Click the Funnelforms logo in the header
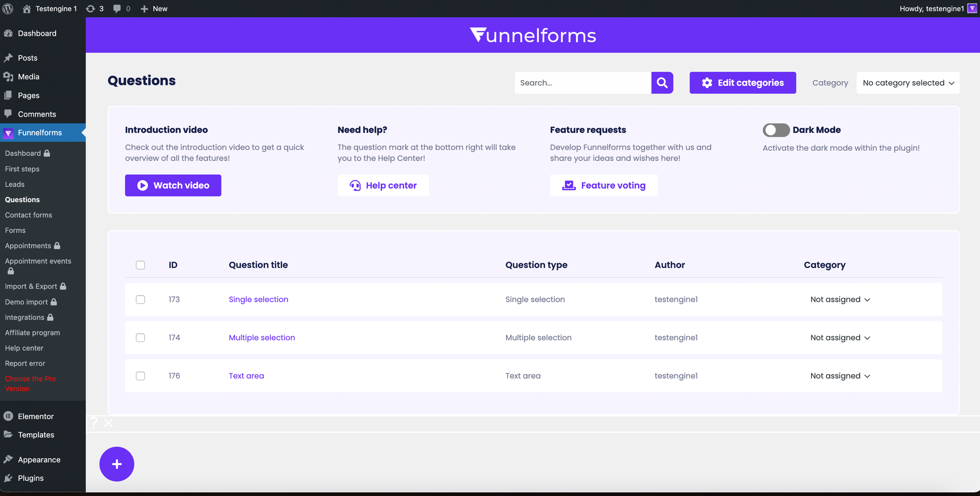This screenshot has width=980, height=496. click(x=533, y=35)
